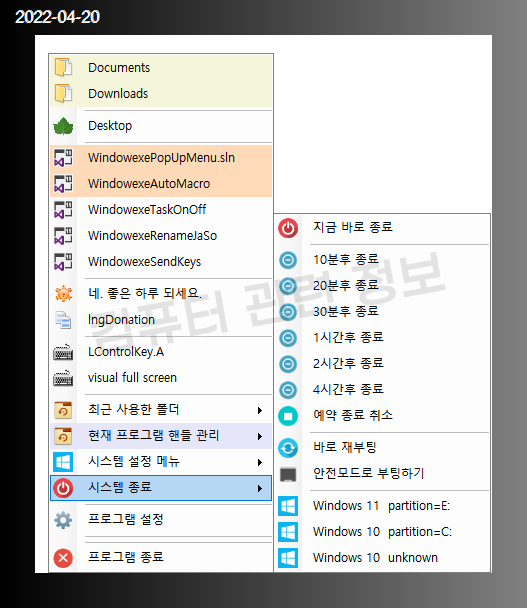Launch the WindowexeTaskOnOff entry
The width and height of the screenshot is (527, 608).
tap(161, 210)
